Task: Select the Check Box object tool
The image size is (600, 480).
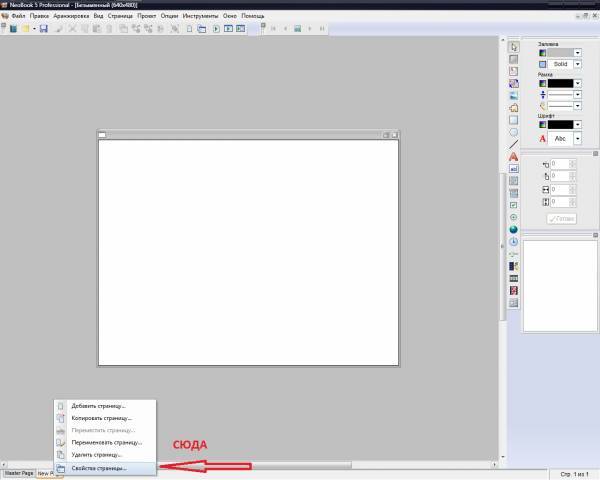Action: coord(514,205)
